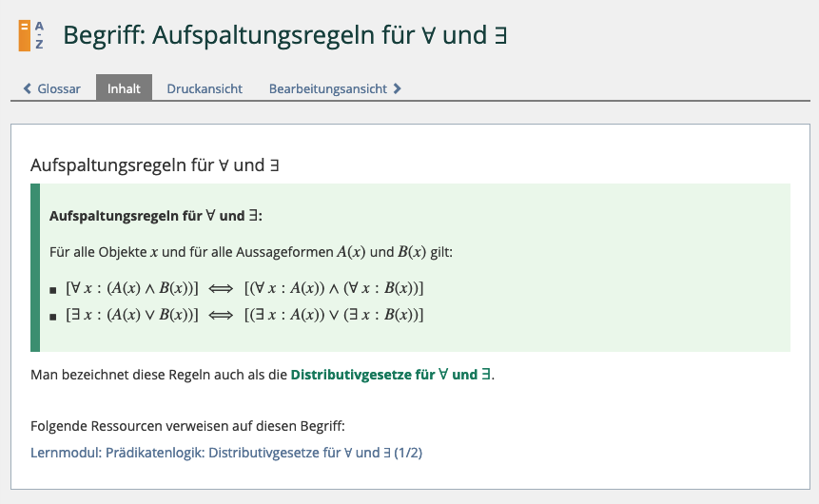
Task: Click the orange A-Z glossary icon
Action: [31, 35]
